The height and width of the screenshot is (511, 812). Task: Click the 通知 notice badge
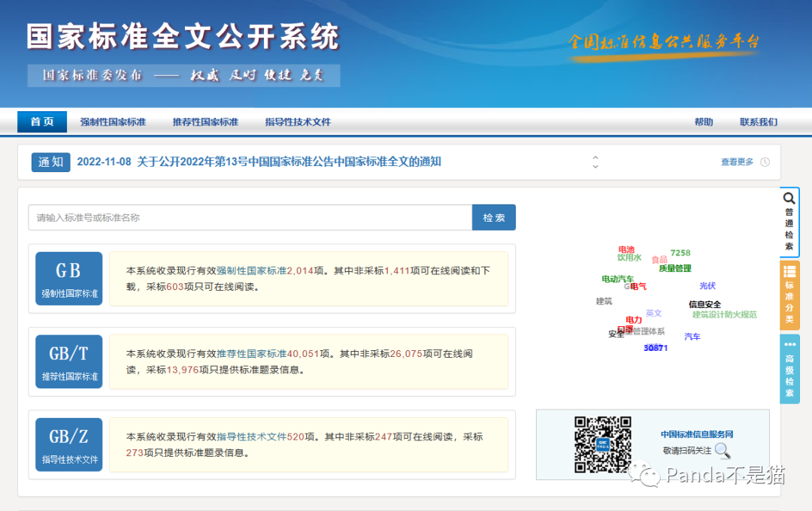coord(51,162)
